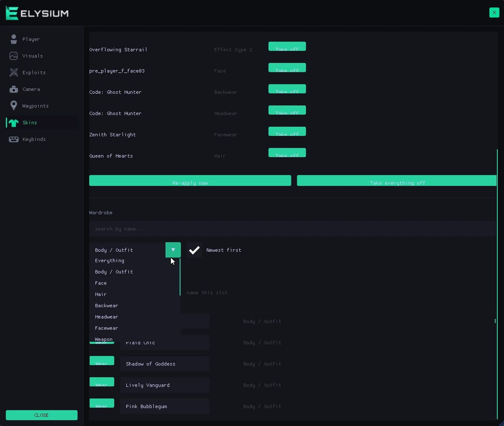Select the Skins shirt icon
The width and height of the screenshot is (504, 426).
pos(14,123)
